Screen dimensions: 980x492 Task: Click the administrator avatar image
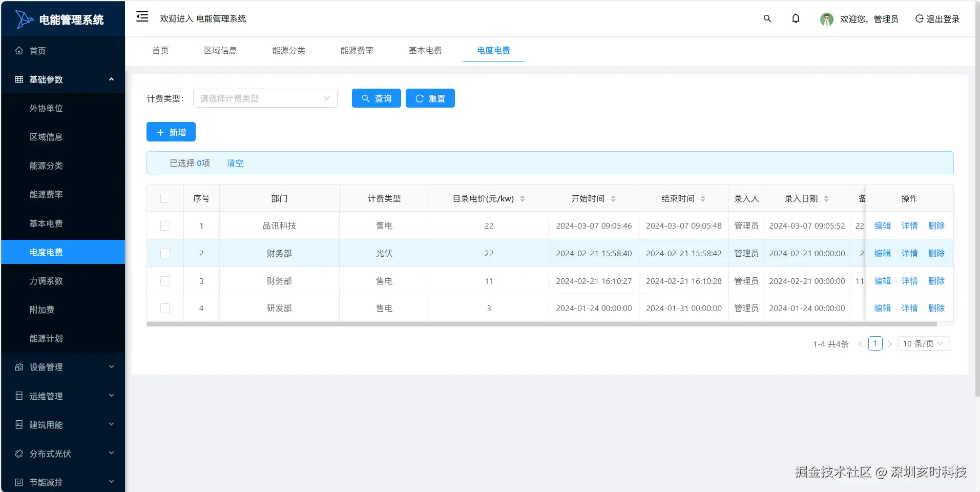826,19
